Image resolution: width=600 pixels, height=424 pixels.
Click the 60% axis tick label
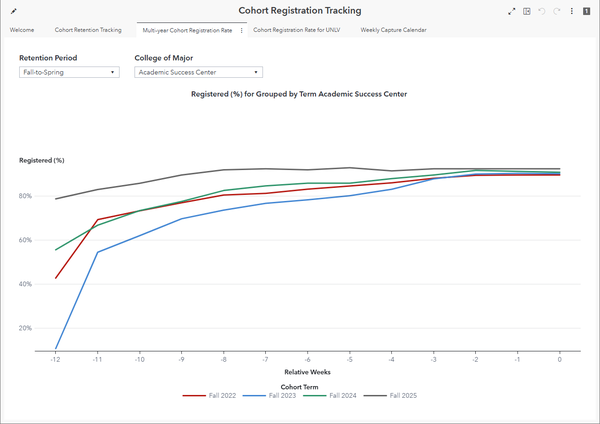25,240
